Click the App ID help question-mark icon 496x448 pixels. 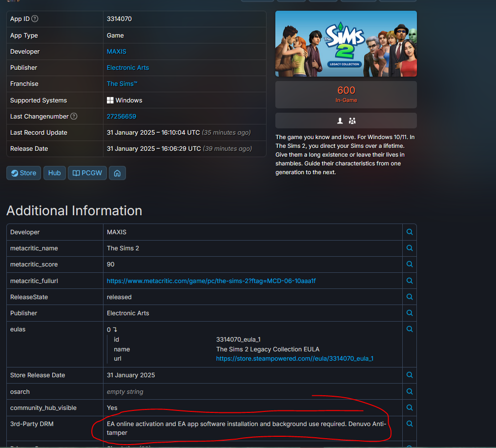click(x=35, y=19)
